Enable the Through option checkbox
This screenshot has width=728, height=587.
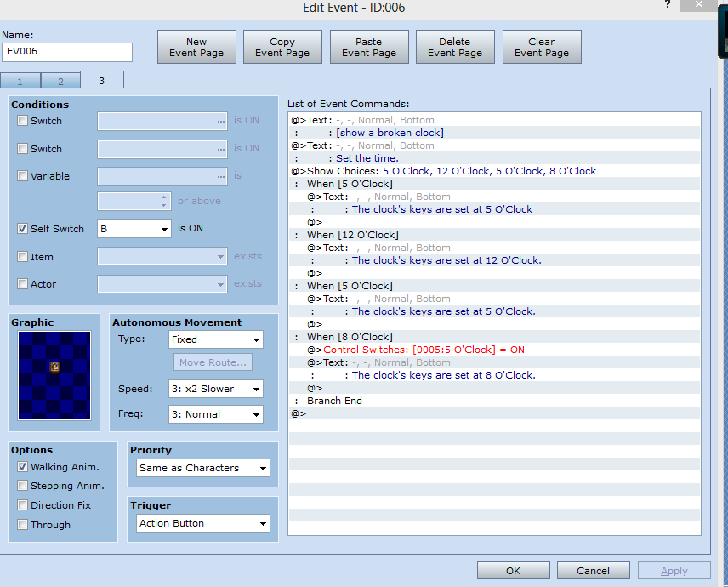[x=22, y=524]
